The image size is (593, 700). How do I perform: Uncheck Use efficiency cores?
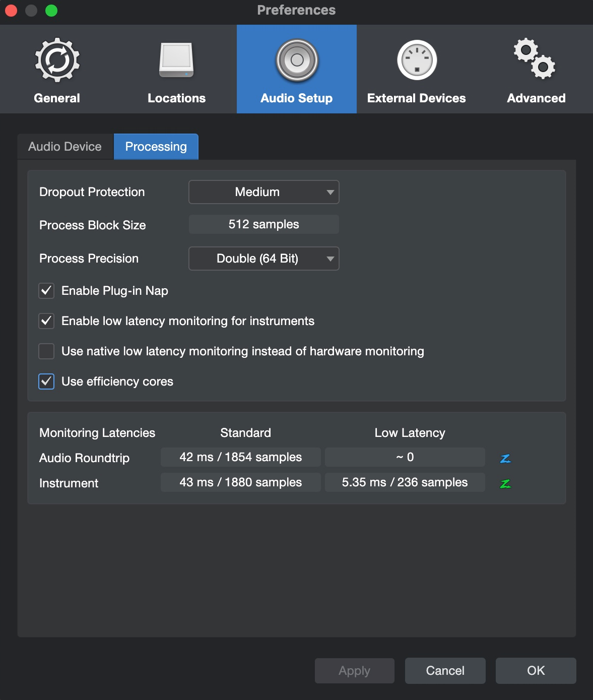[46, 381]
